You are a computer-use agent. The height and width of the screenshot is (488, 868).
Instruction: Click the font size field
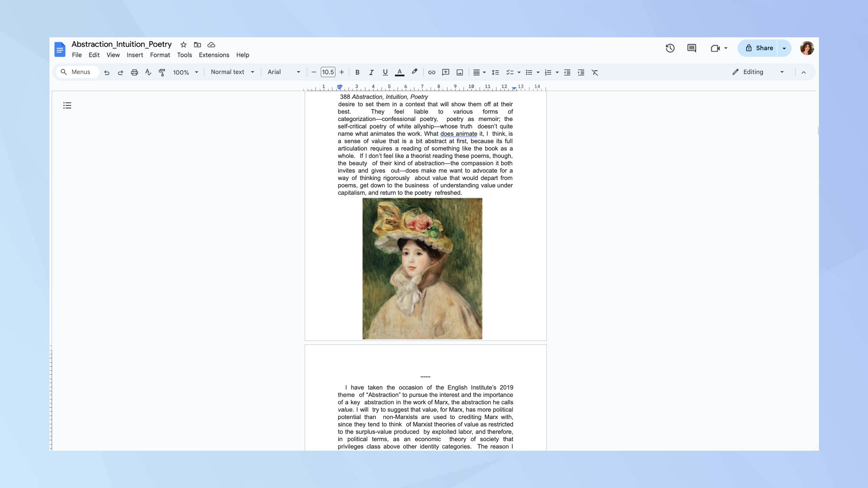pos(328,72)
